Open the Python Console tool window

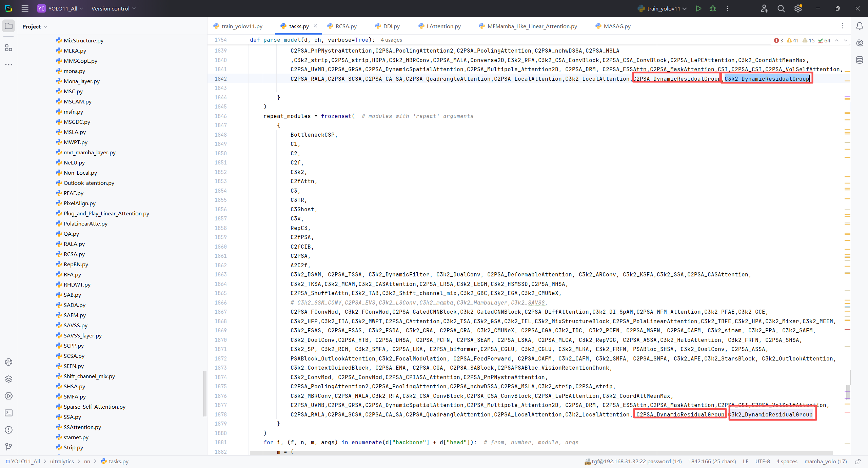[x=8, y=362]
